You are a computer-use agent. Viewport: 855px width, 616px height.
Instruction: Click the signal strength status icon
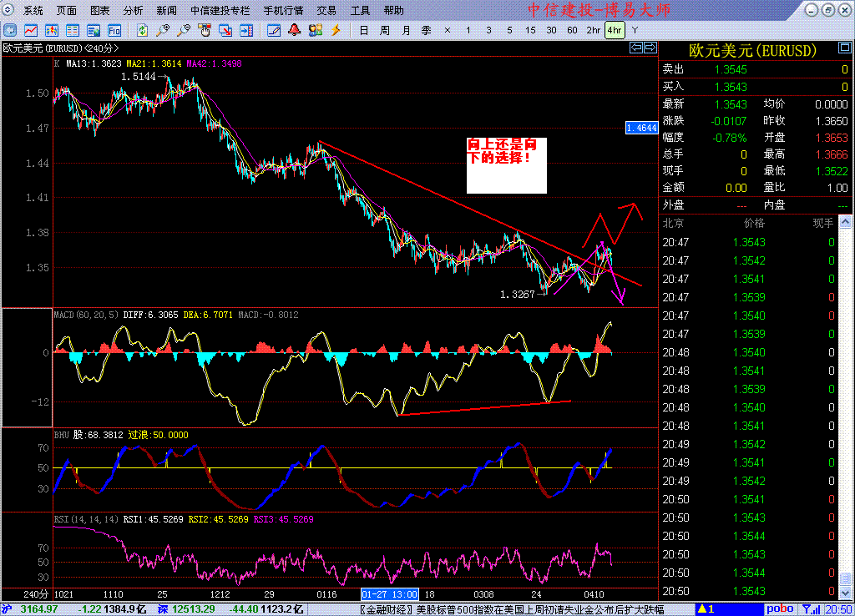pos(812,609)
